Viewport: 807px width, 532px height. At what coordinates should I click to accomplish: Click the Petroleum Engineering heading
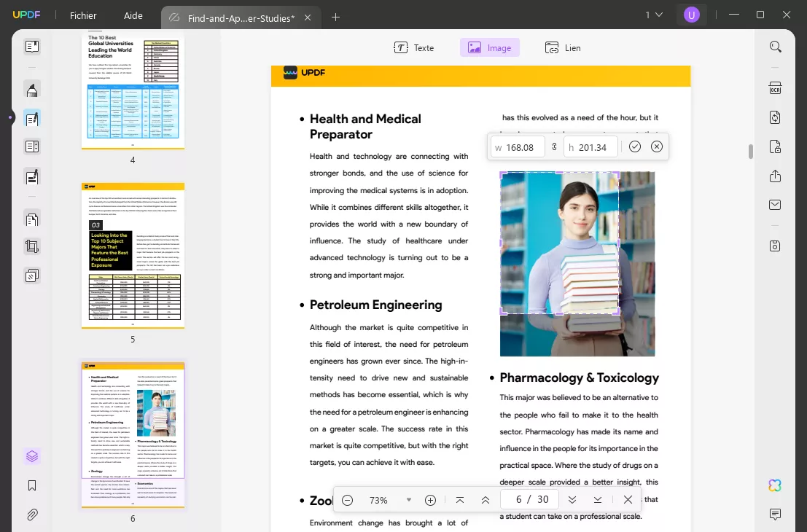(375, 305)
